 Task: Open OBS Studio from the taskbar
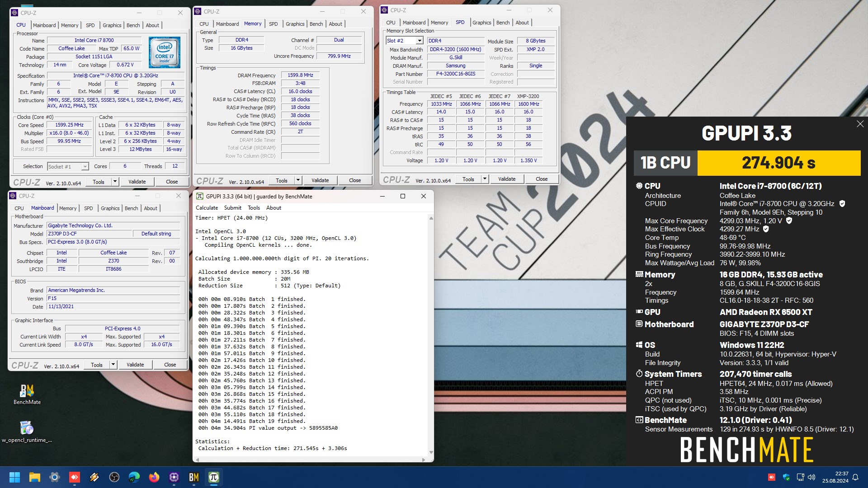click(x=114, y=477)
